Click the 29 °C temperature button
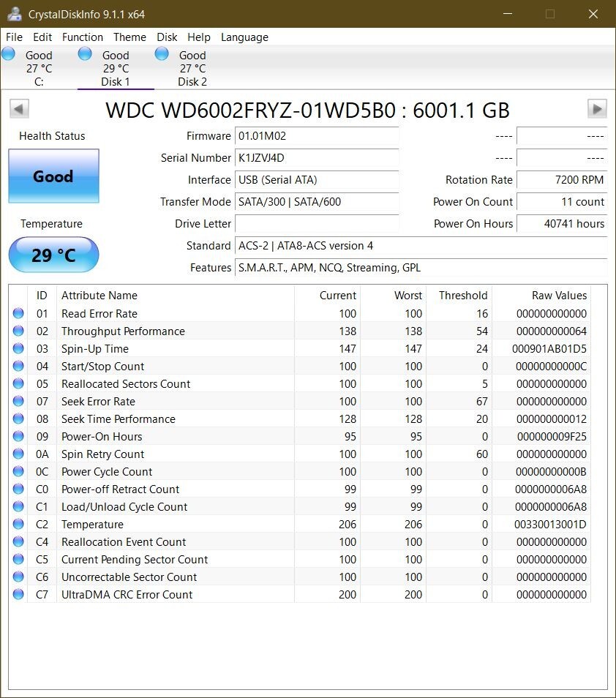 [x=53, y=255]
